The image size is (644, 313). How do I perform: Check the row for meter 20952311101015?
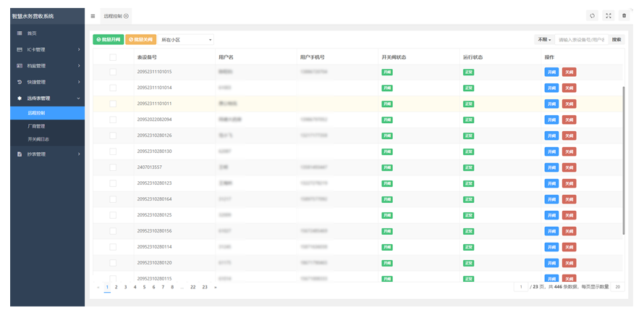click(x=113, y=72)
